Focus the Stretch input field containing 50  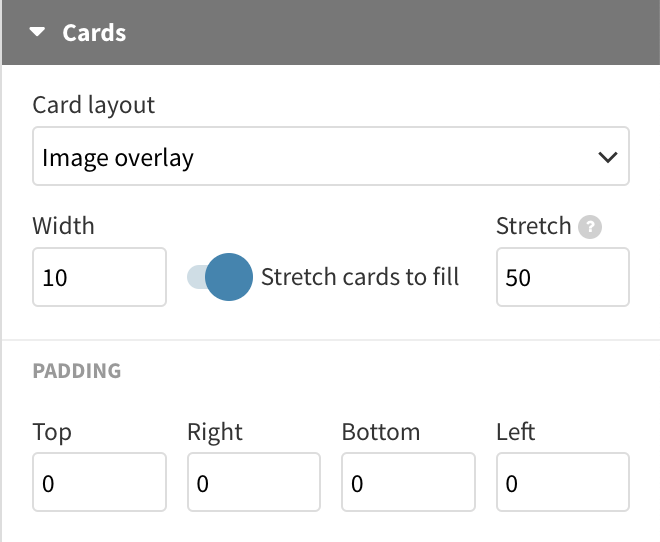pyautogui.click(x=563, y=277)
